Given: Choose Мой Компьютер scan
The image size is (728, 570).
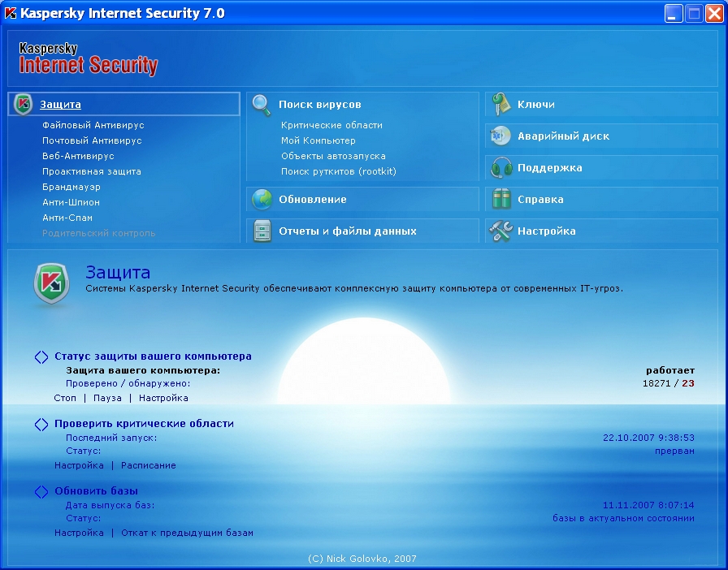Looking at the screenshot, I should (x=318, y=140).
